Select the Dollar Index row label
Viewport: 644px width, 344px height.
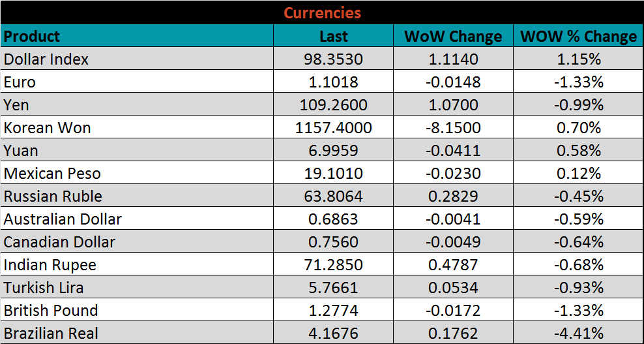(46, 59)
